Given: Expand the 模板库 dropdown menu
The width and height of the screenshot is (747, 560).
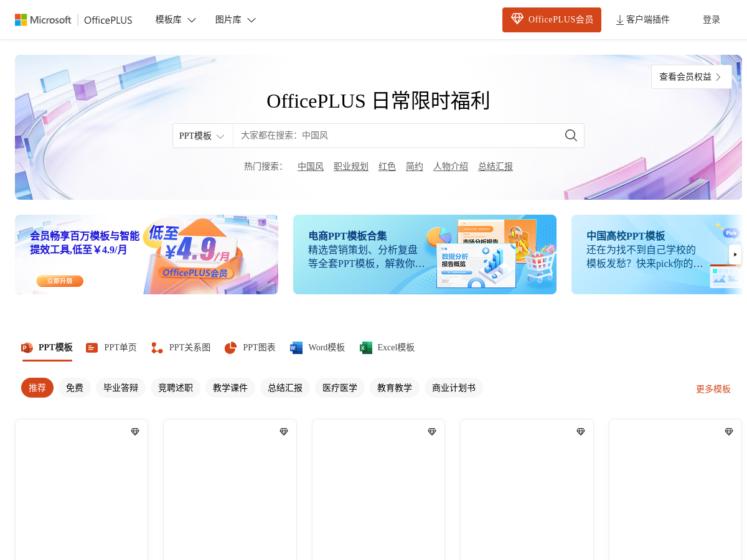Looking at the screenshot, I should pos(176,20).
